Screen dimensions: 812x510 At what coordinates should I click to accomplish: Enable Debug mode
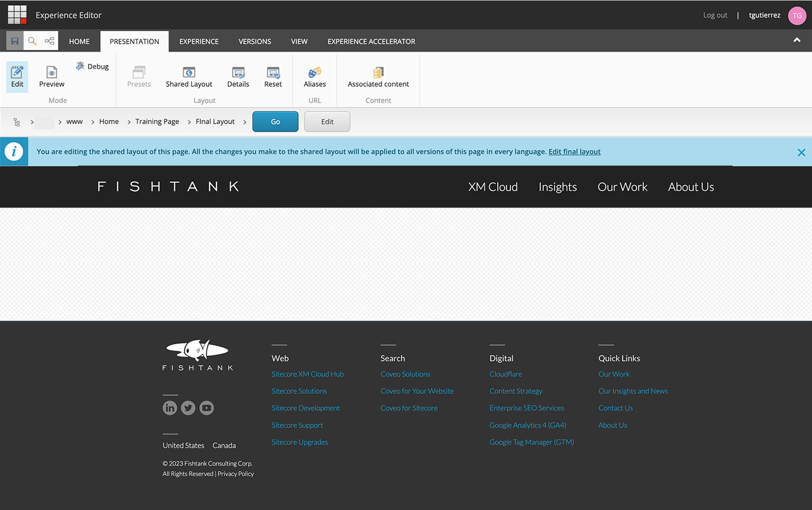tap(92, 66)
